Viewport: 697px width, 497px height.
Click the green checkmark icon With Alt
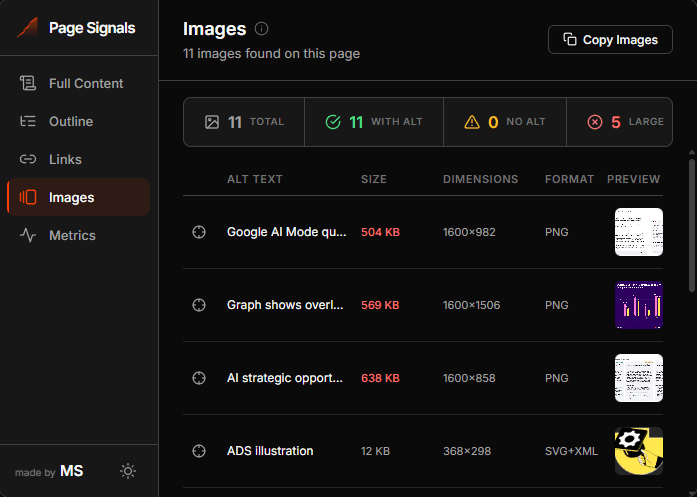[x=333, y=122]
